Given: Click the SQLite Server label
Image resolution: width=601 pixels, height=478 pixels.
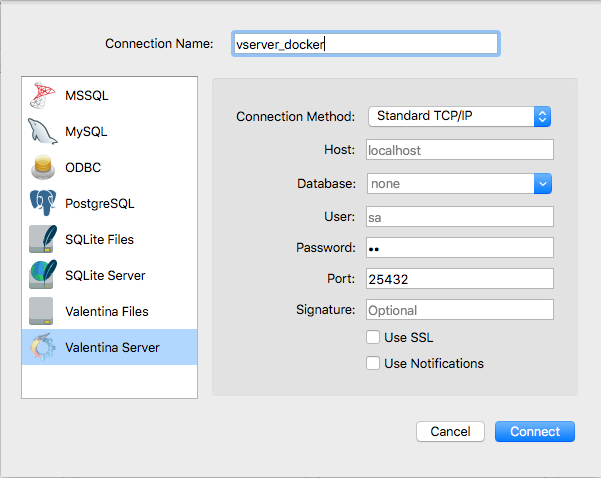Looking at the screenshot, I should [x=105, y=276].
